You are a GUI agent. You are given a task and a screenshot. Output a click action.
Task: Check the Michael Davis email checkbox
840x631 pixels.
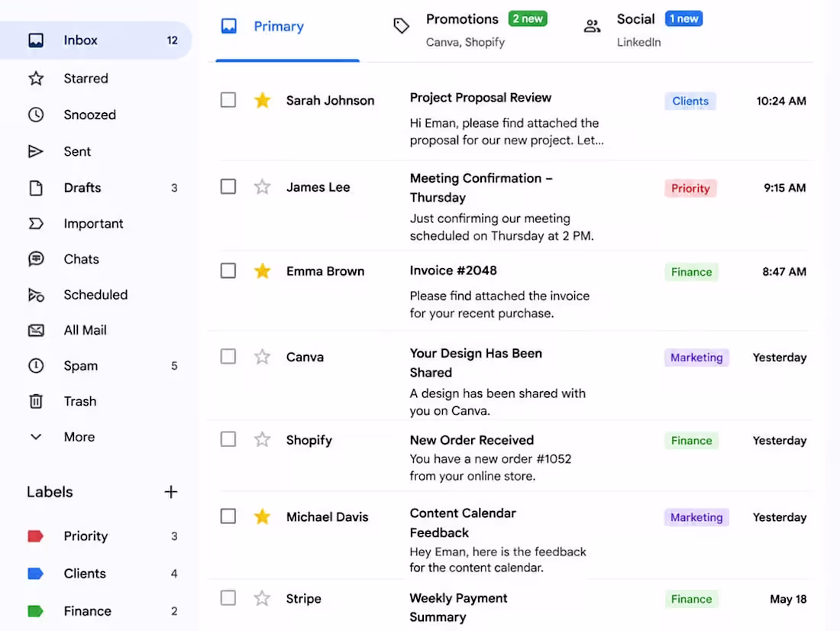point(228,516)
